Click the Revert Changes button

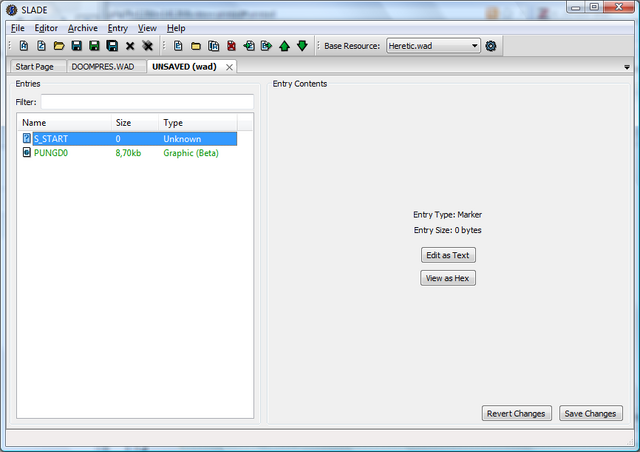click(516, 413)
